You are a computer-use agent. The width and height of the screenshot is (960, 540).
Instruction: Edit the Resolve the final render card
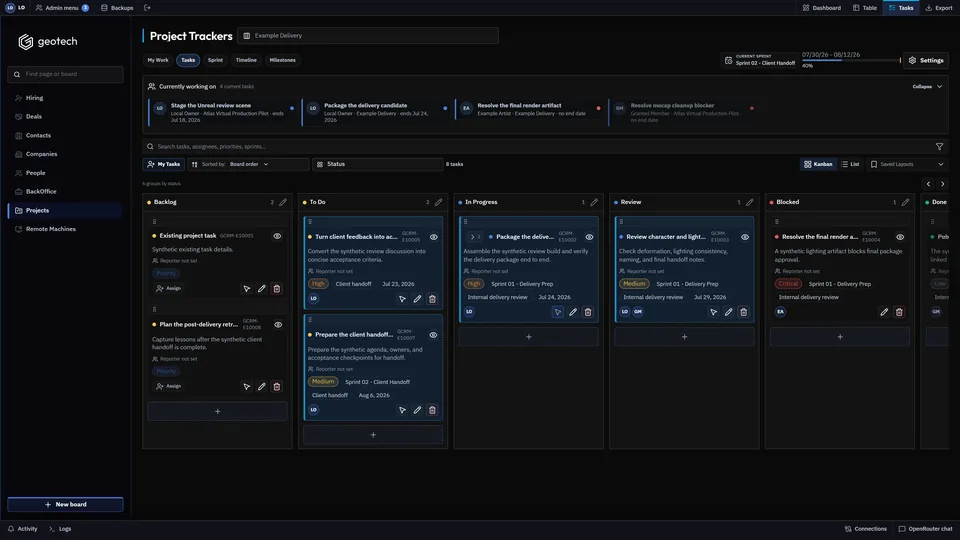click(884, 312)
